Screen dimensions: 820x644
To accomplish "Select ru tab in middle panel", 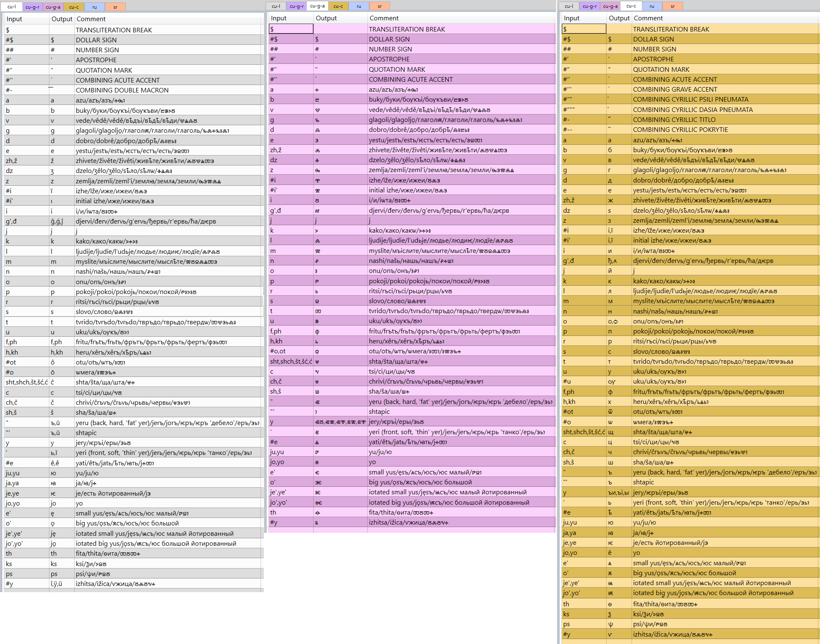I will [359, 6].
